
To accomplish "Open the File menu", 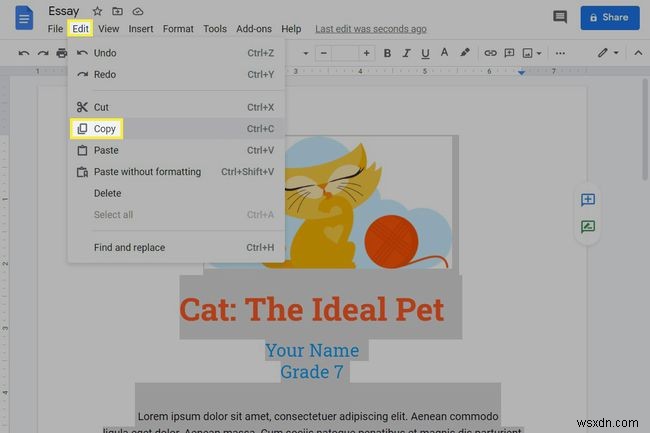I will tap(55, 29).
